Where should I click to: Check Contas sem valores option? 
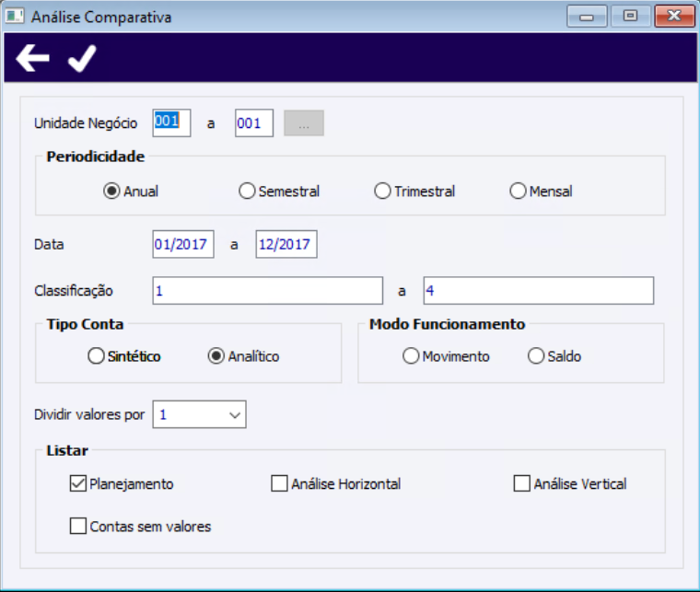pyautogui.click(x=78, y=526)
